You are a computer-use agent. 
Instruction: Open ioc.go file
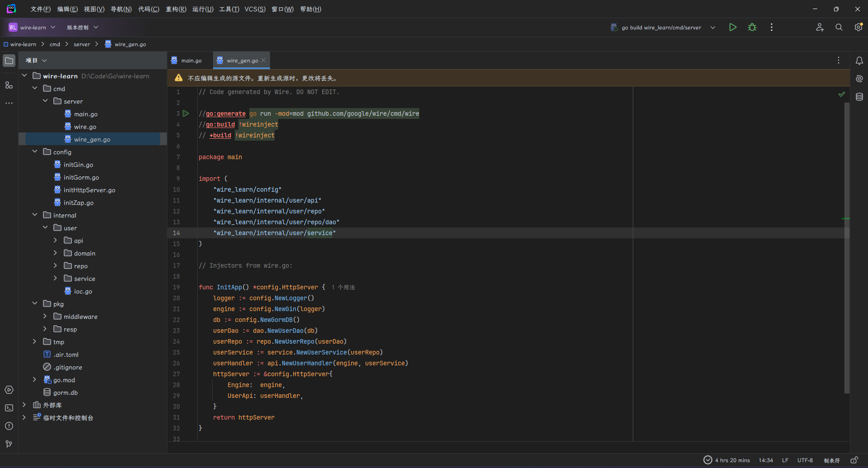point(83,291)
